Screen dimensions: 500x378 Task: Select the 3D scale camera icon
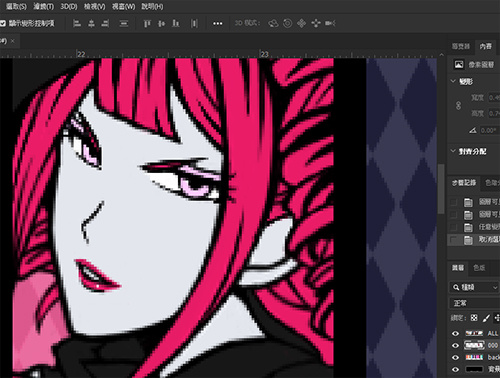pyautogui.click(x=330, y=23)
